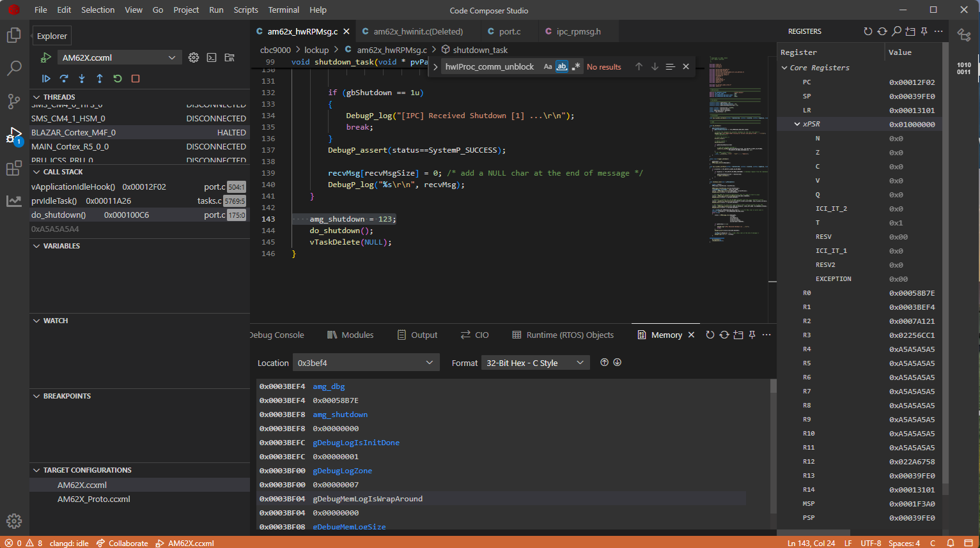The width and height of the screenshot is (980, 548).
Task: Continue execution with the debug toolbar
Action: click(x=46, y=79)
